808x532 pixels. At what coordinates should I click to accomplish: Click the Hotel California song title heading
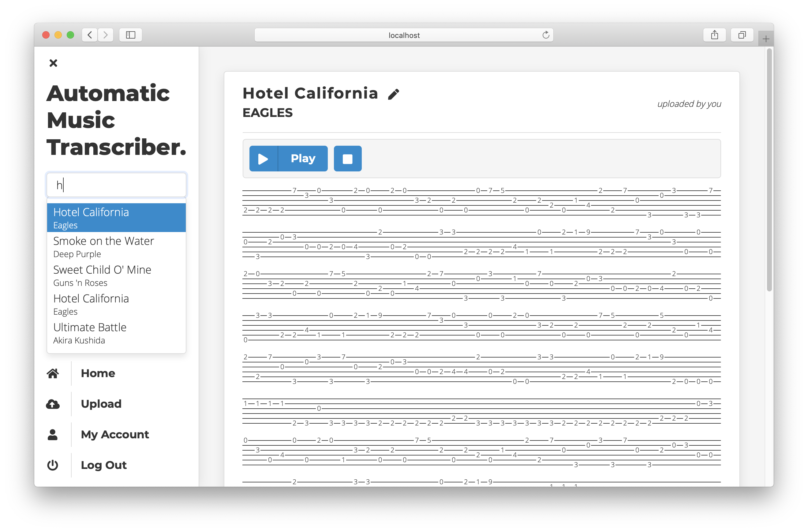tap(310, 93)
